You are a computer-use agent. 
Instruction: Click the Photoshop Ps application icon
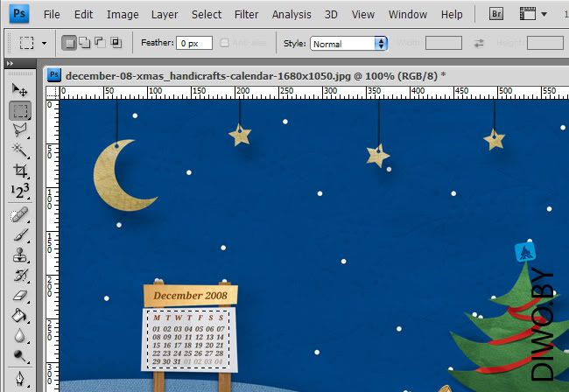point(19,14)
